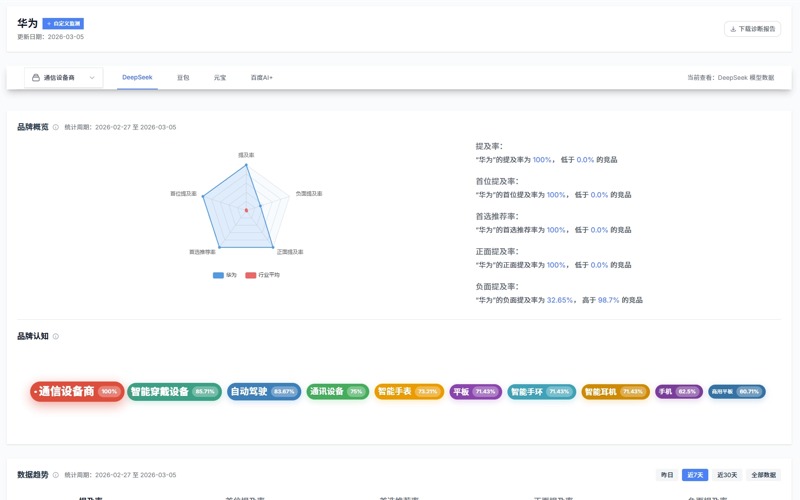Viewport: 800px width, 500px height.
Task: Click the 自定义监测 button
Action: [63, 23]
